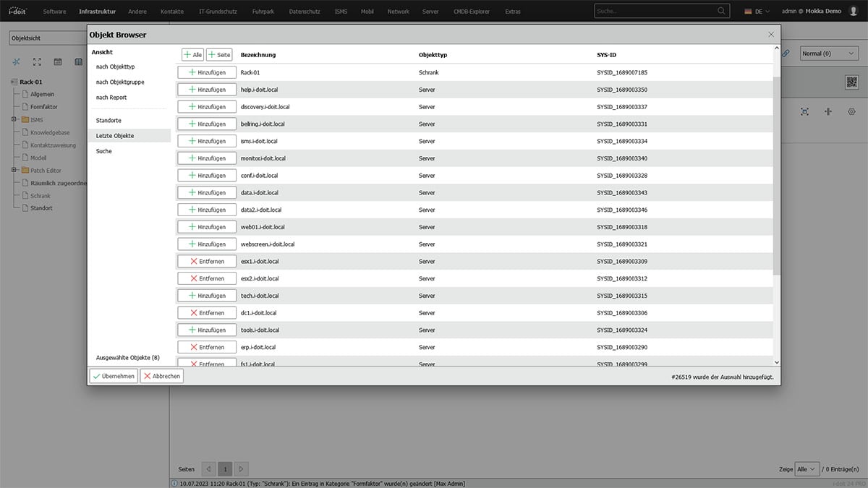The width and height of the screenshot is (868, 488).
Task: Click the SYSID_1689007185 cell
Action: tap(622, 72)
